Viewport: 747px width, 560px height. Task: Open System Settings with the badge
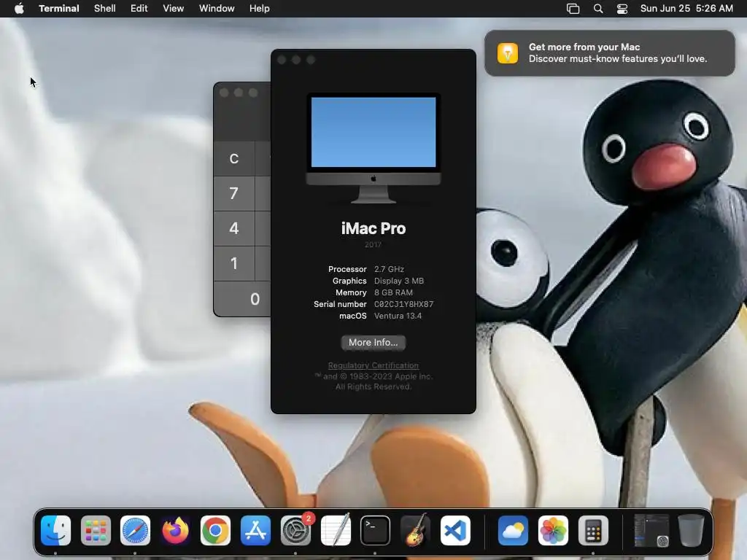click(x=295, y=530)
